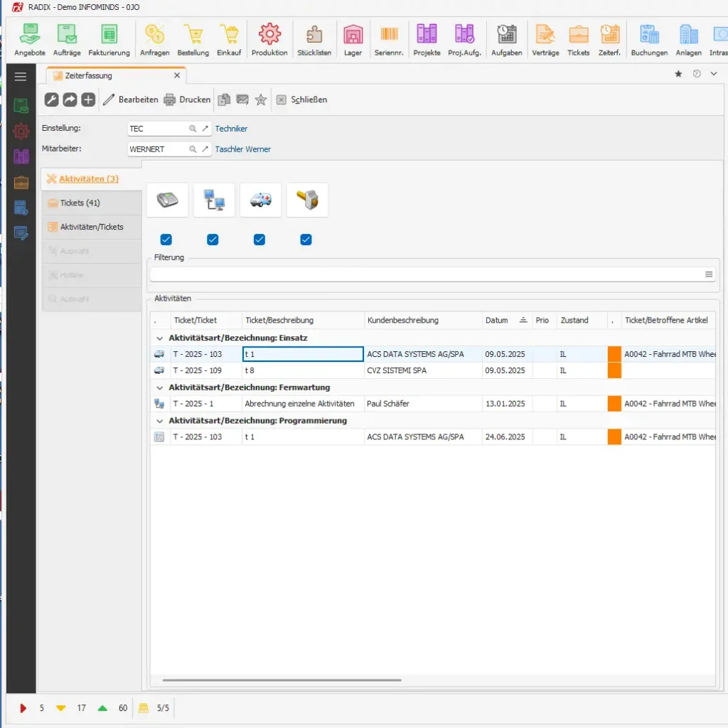
Task: Open the Verträge module
Action: pyautogui.click(x=545, y=40)
